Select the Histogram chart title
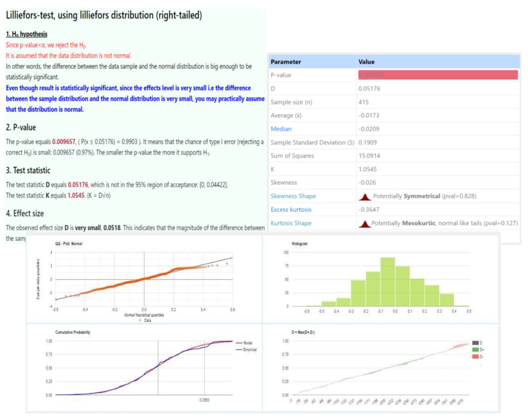 pos(299,244)
